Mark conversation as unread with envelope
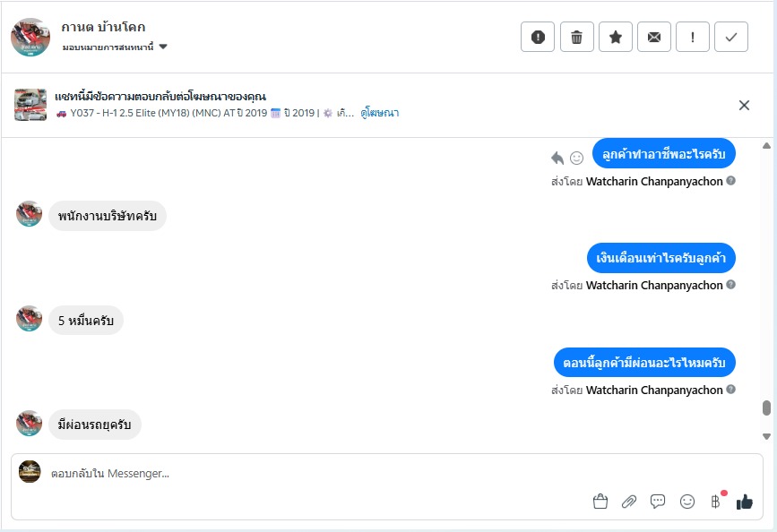This screenshot has height=532, width=777. coord(654,37)
